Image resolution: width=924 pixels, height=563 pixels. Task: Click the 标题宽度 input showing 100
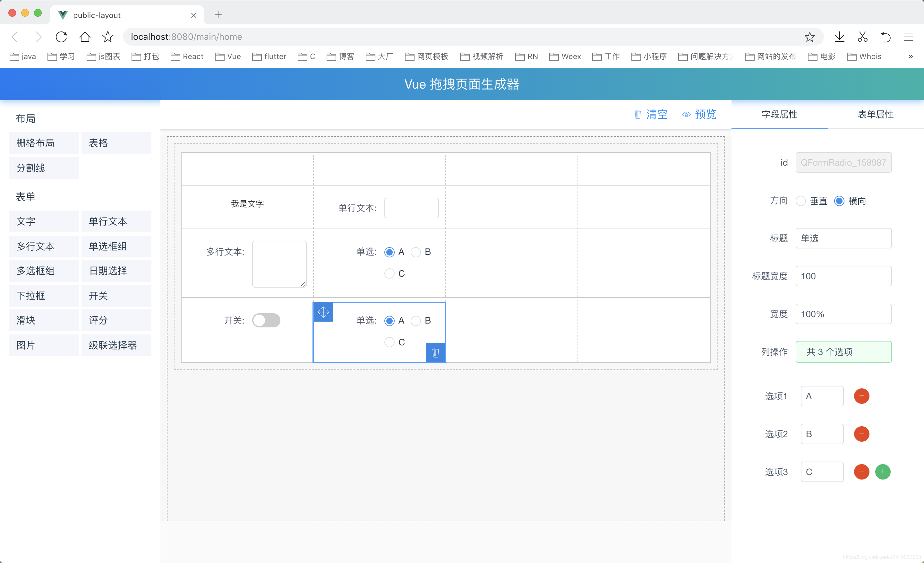click(843, 276)
